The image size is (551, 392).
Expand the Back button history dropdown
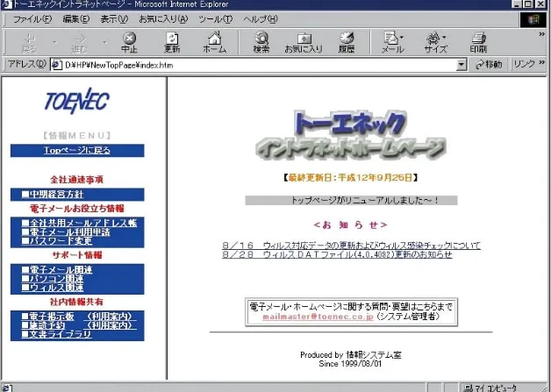[54, 42]
